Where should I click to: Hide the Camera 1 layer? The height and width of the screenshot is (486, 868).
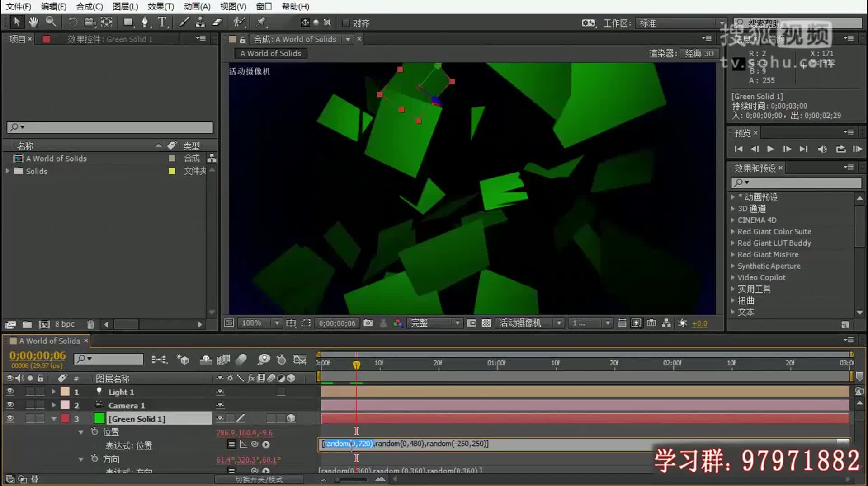click(10, 405)
